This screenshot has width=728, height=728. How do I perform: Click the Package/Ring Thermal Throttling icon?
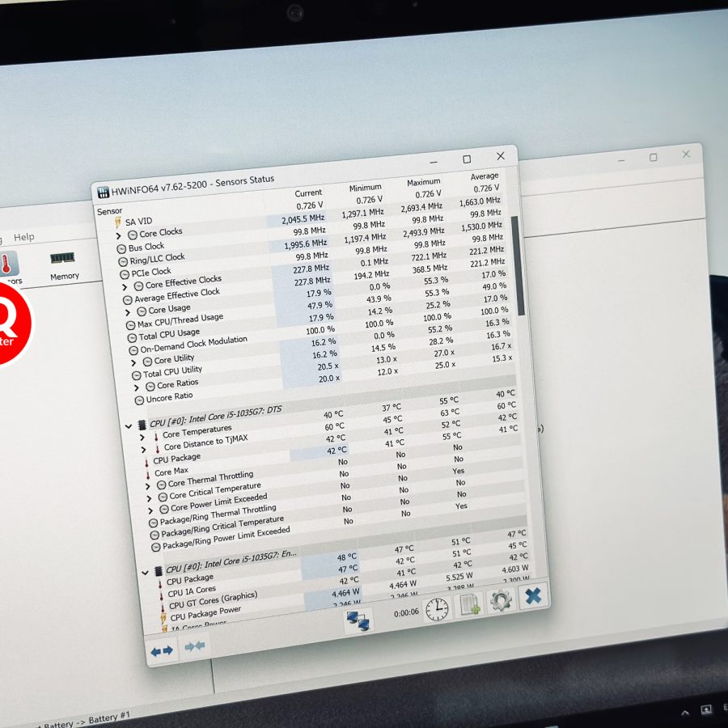pyautogui.click(x=153, y=523)
